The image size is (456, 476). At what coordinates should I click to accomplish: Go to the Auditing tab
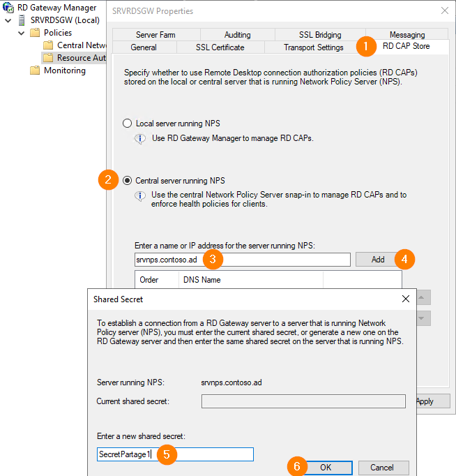[237, 35]
